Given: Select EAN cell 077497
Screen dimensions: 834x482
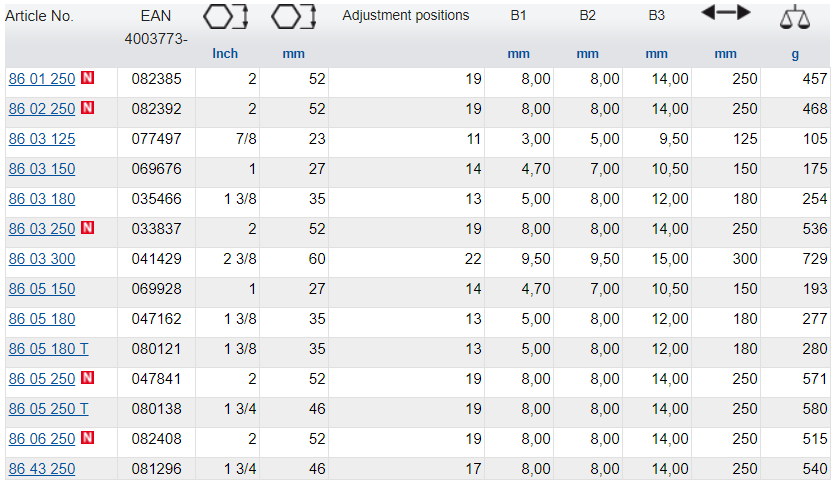Looking at the screenshot, I should tap(156, 139).
